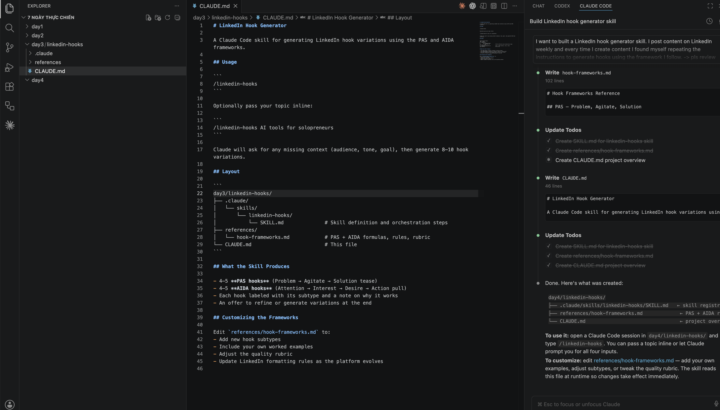
Task: Open Explorer panel more actions (three dots)
Action: click(177, 6)
